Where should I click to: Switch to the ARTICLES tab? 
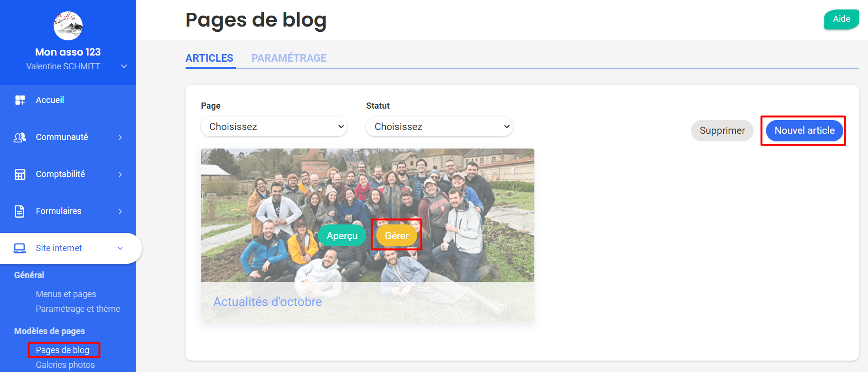point(209,58)
